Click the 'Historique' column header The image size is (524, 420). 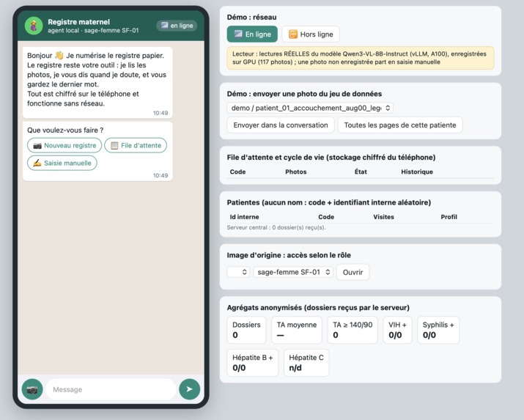coord(417,172)
